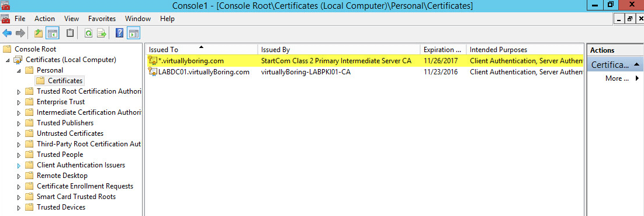Select Untrusted Certificates folder
The width and height of the screenshot is (644, 216).
tap(70, 133)
